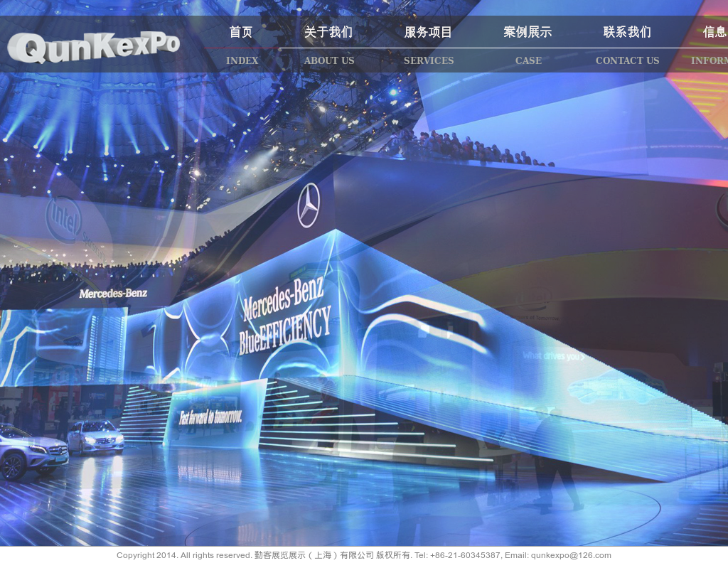
Task: Click the phone number +86-21-60345387
Action: tap(463, 555)
